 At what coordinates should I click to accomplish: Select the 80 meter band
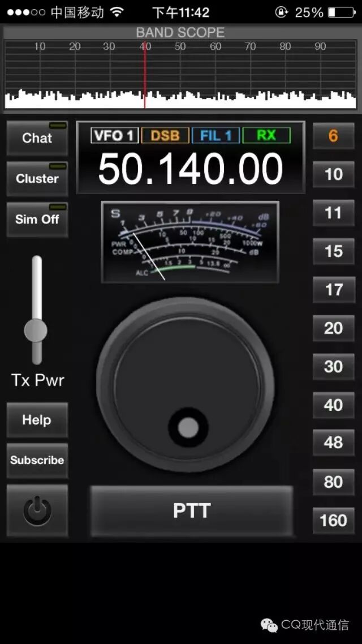click(x=333, y=482)
